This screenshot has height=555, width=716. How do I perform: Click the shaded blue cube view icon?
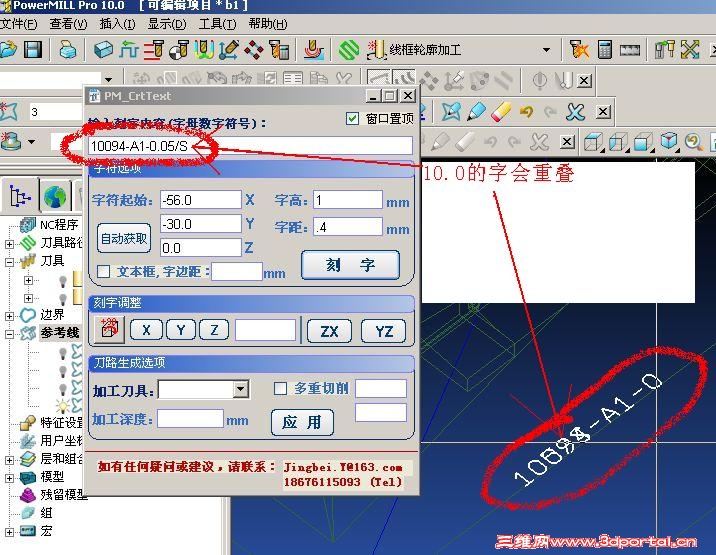tap(643, 142)
